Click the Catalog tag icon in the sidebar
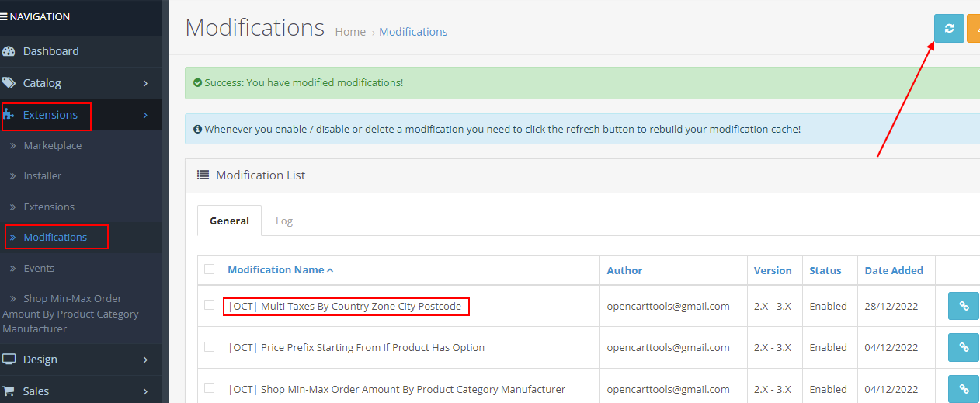 click(9, 83)
